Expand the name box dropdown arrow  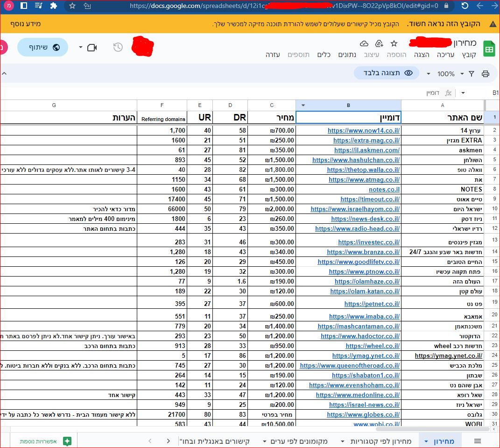(463, 93)
